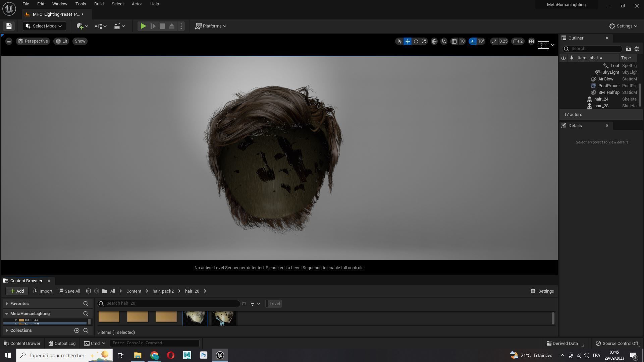The height and width of the screenshot is (362, 644).
Task: Expand the Favorites section
Action: [x=19, y=304]
